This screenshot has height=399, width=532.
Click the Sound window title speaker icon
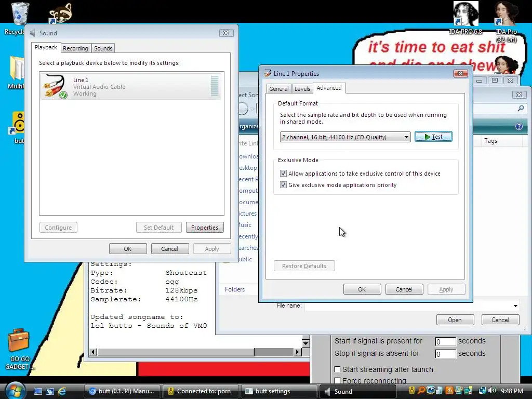coord(33,33)
